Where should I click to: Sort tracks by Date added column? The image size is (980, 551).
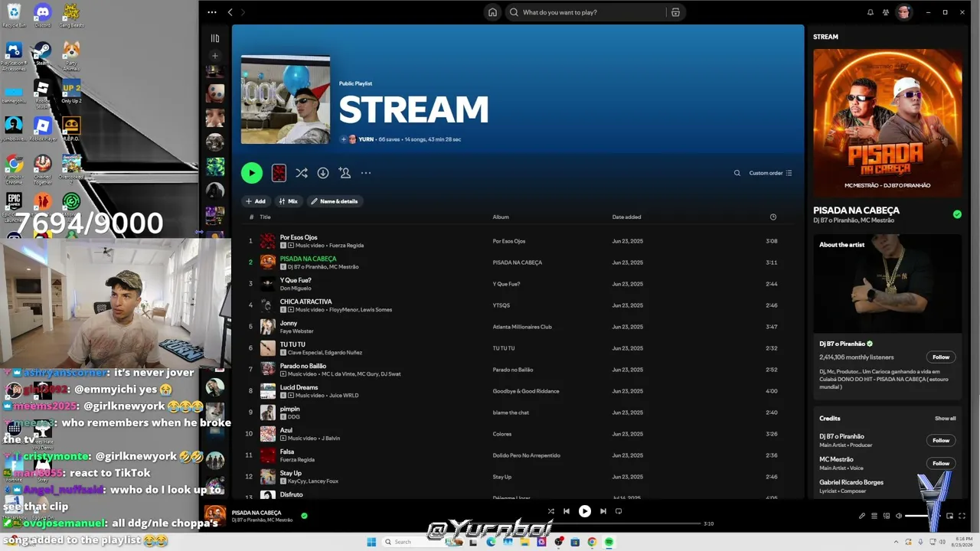(x=626, y=217)
